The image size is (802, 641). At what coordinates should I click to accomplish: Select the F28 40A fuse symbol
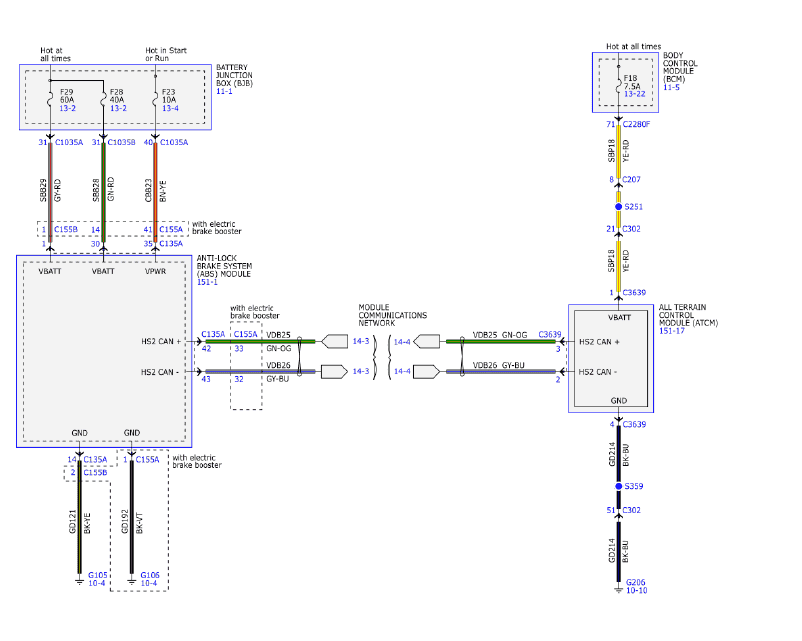coord(103,97)
